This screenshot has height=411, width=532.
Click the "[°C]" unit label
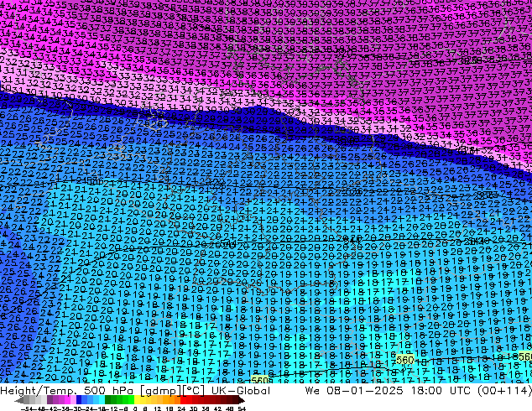tap(193, 391)
